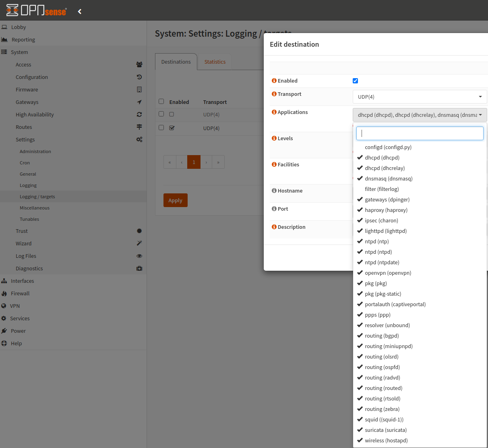The width and height of the screenshot is (488, 448).
Task: Click the Log Files eye icon
Action: 139,256
